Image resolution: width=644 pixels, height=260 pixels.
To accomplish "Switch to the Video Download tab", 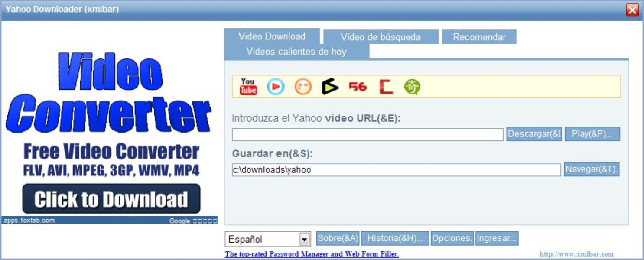I will (x=272, y=36).
